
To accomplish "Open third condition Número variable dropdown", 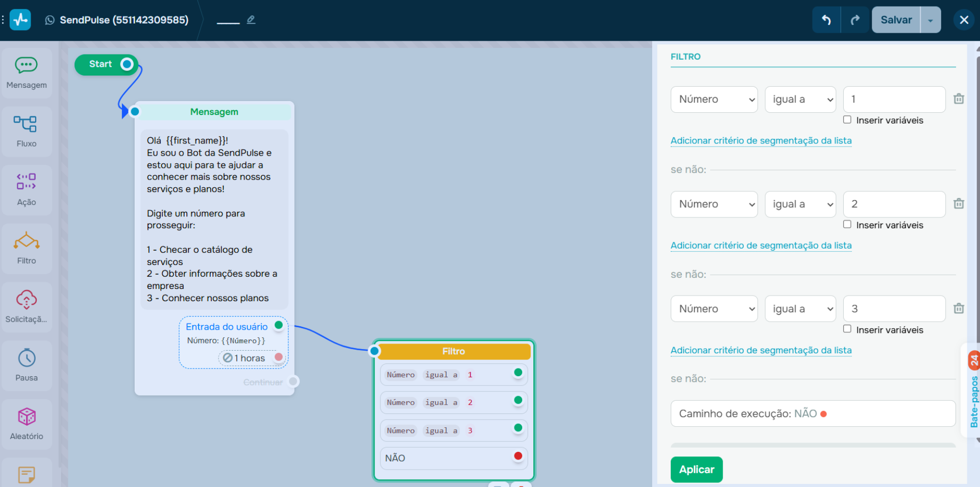I will pyautogui.click(x=714, y=309).
